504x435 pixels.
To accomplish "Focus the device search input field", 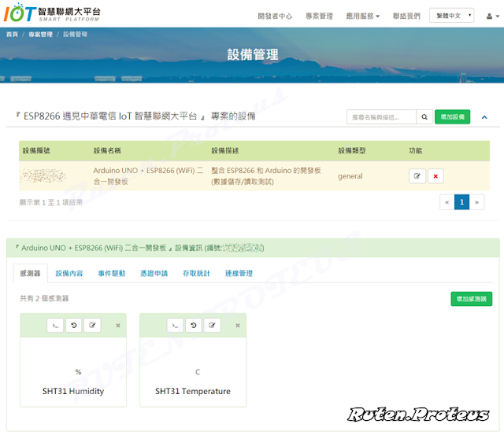I will pos(381,117).
